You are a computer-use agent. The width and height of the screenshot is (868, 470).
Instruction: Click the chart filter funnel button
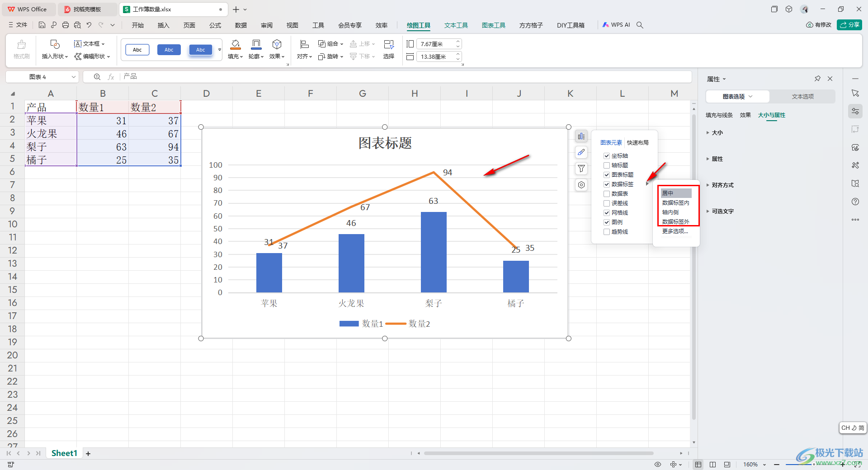tap(581, 169)
